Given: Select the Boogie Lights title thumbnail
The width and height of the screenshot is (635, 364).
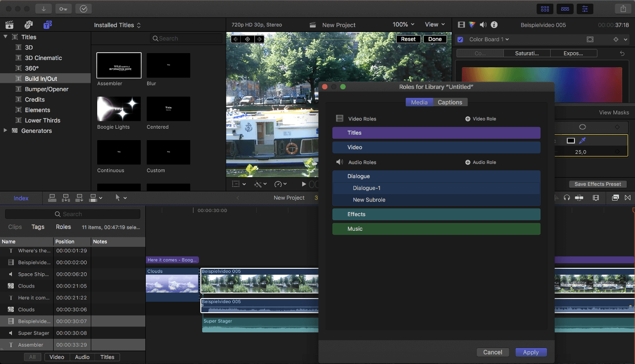Looking at the screenshot, I should 118,109.
